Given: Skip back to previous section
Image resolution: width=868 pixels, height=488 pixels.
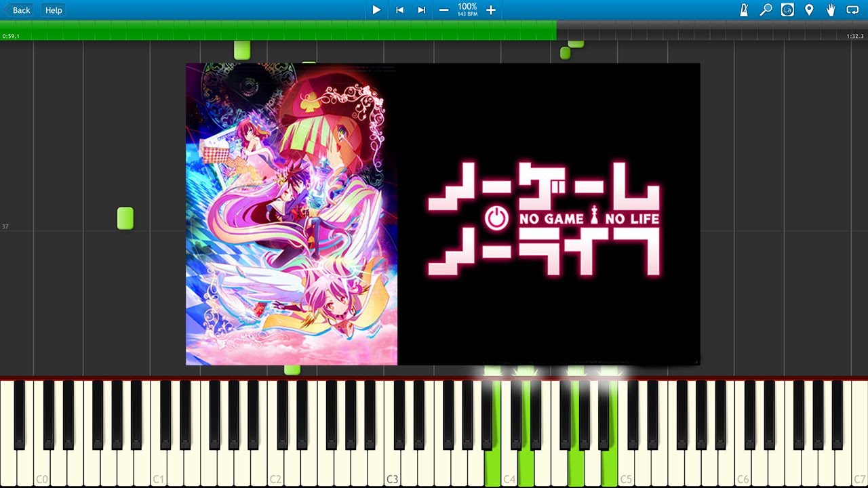Looking at the screenshot, I should point(399,10).
